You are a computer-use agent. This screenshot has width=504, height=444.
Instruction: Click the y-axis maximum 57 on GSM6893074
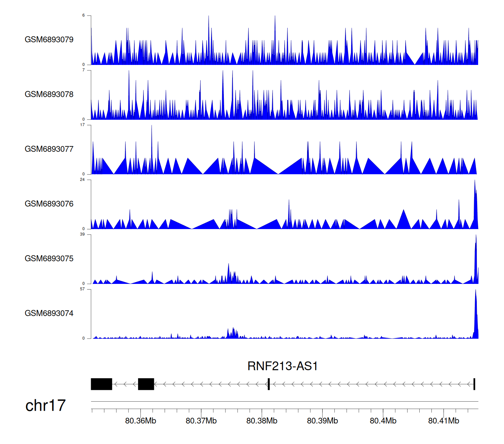pos(82,289)
